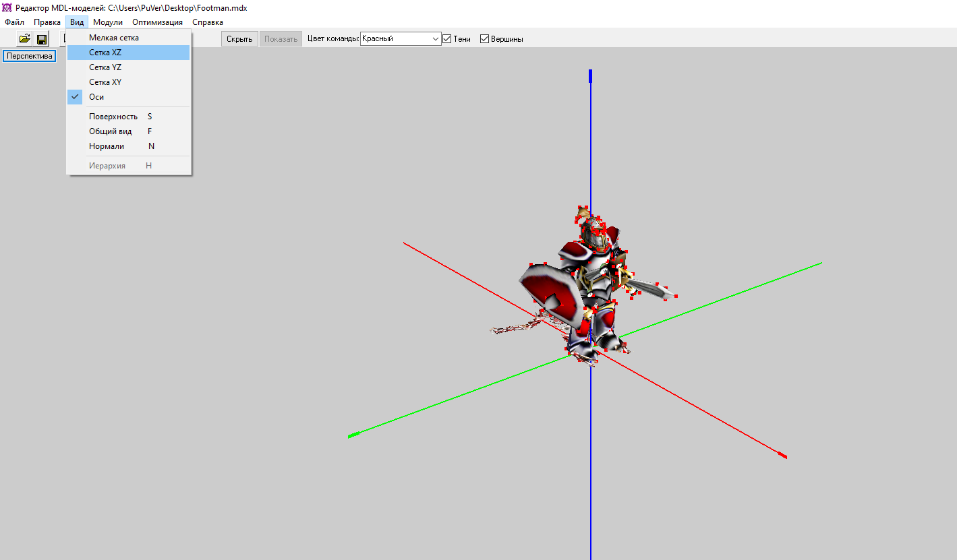957x560 pixels.
Task: Select the Сетка XZ menu entry
Action: (x=128, y=53)
